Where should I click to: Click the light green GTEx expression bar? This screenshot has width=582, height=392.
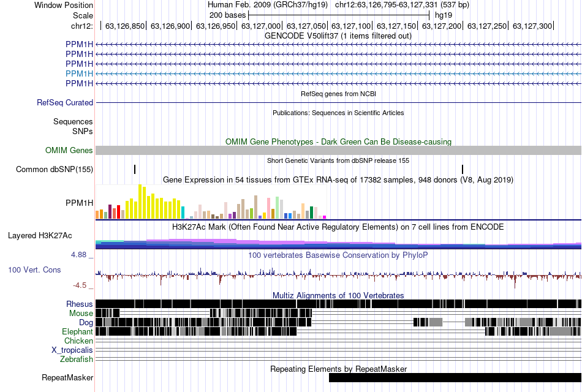pyautogui.click(x=277, y=208)
